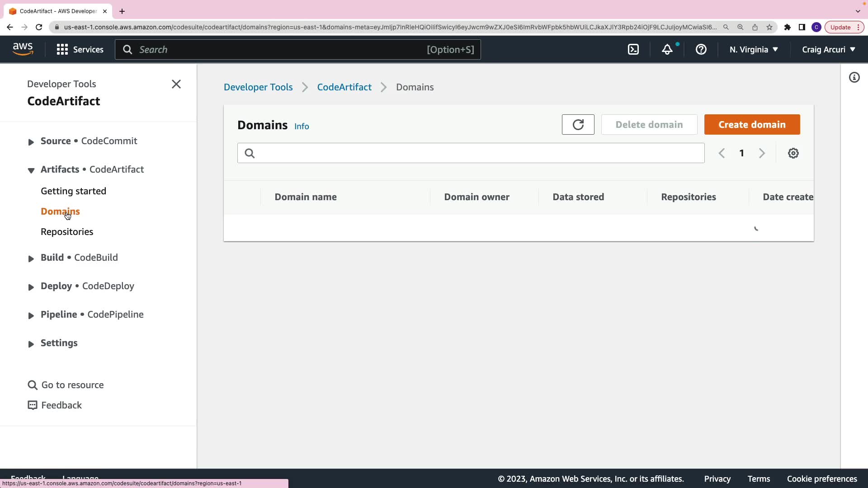Open the notifications bell
The height and width of the screenshot is (488, 868).
[x=667, y=50]
